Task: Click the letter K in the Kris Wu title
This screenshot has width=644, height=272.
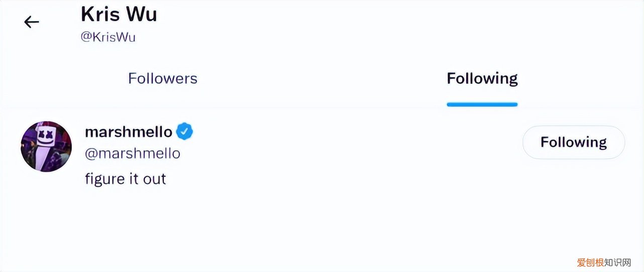Action: 88,14
